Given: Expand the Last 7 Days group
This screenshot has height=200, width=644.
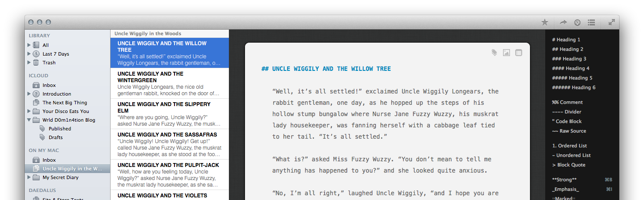Looking at the screenshot, I should 29,54.
